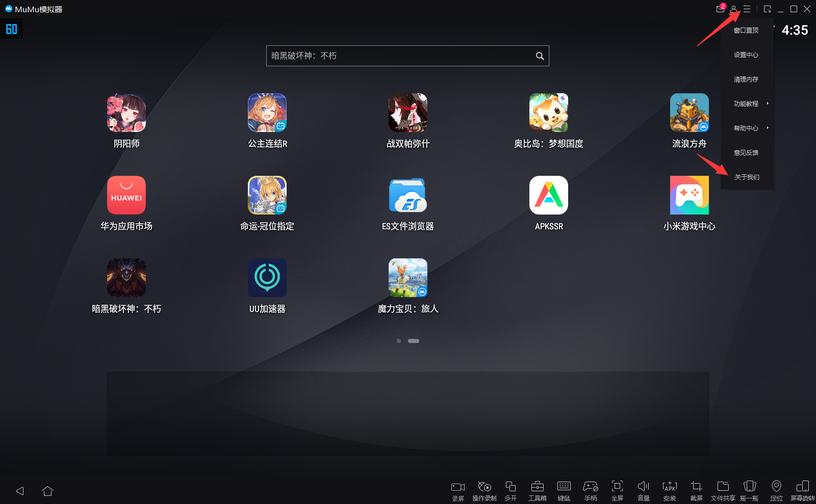The image size is (816, 504).
Task: Launch the 公主连结R app
Action: click(x=267, y=113)
